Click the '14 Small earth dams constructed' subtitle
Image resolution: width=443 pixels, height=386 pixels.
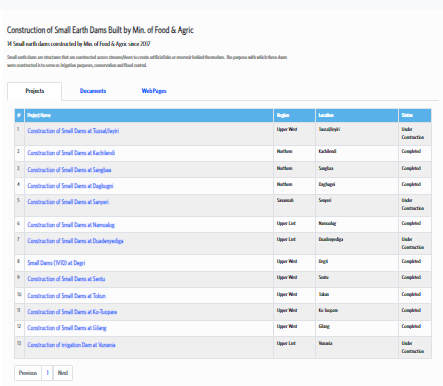[x=79, y=44]
